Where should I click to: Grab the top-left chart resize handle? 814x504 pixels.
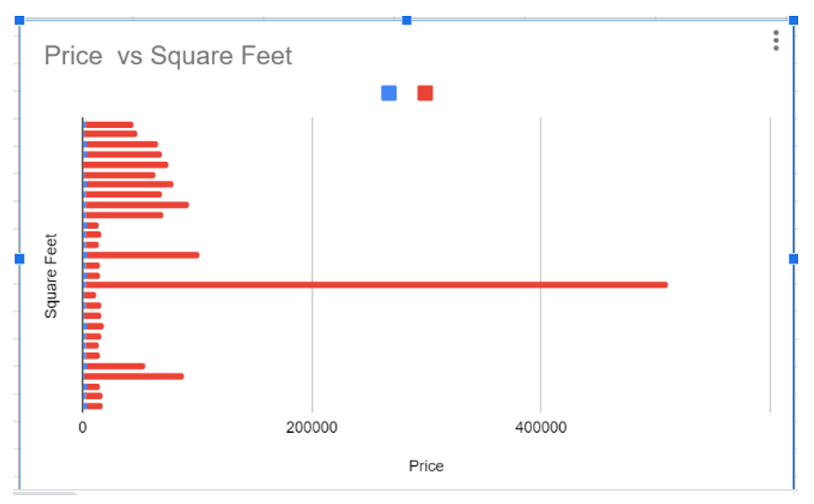click(x=19, y=20)
